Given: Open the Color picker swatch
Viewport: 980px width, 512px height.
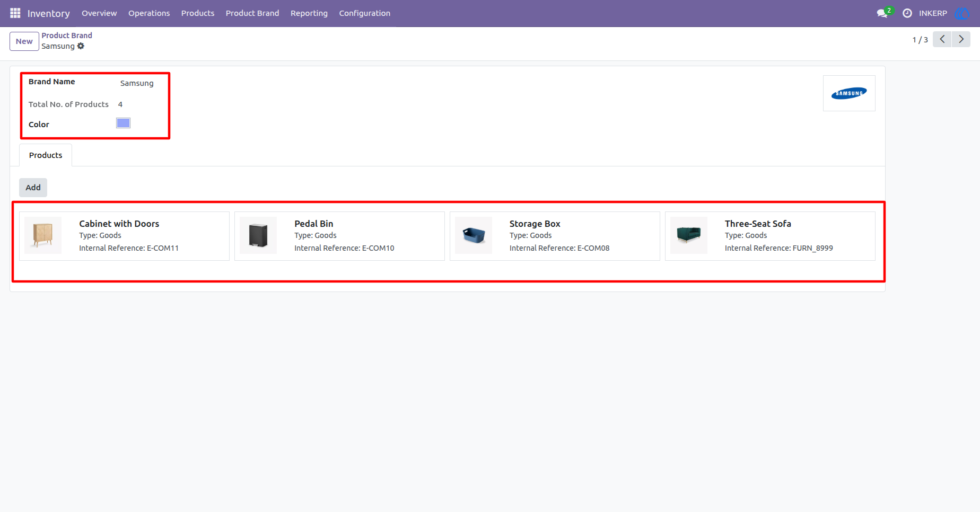Looking at the screenshot, I should click(124, 123).
